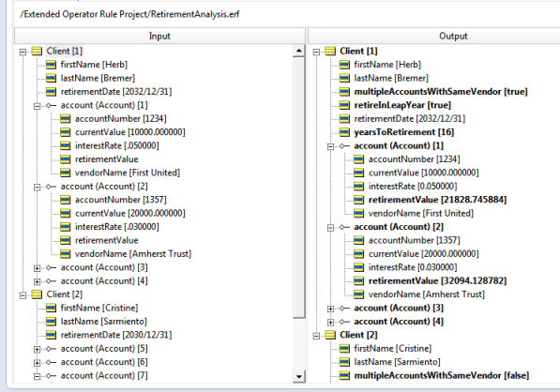
Task: Click the vendorName [Amherst Trust] icon in Input
Action: point(66,254)
